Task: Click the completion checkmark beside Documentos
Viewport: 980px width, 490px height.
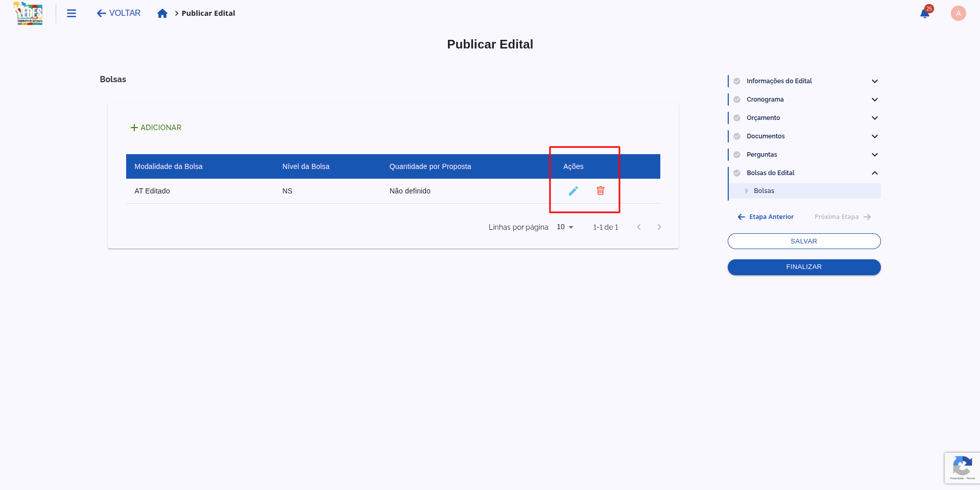Action: [736, 136]
